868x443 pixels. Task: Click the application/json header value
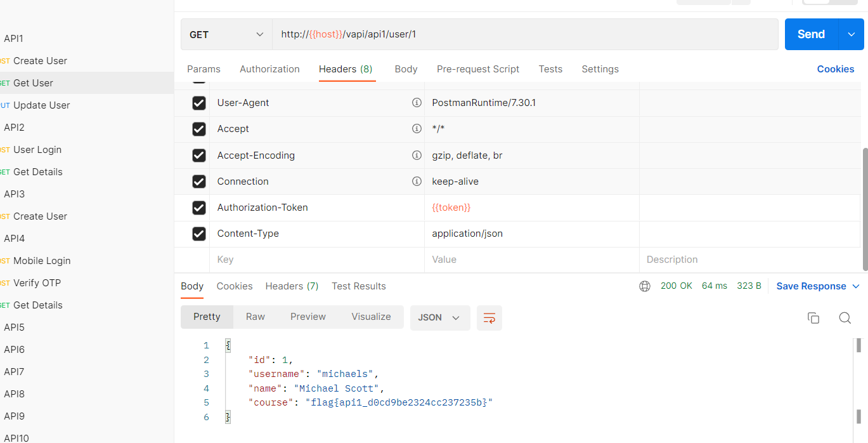coord(467,234)
